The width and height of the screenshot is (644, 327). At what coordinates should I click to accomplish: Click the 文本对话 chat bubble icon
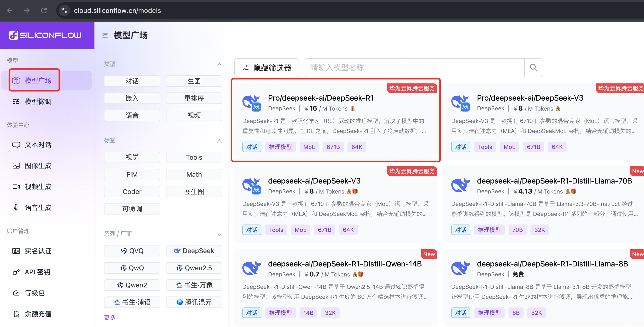tap(16, 145)
